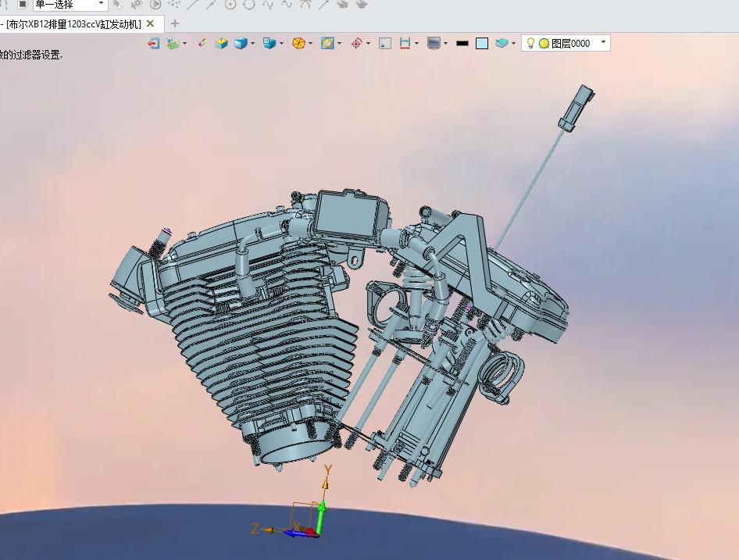Open the dropdown arrow beside the green plane icon
Viewport: 739px width, 560px height.
[184, 44]
